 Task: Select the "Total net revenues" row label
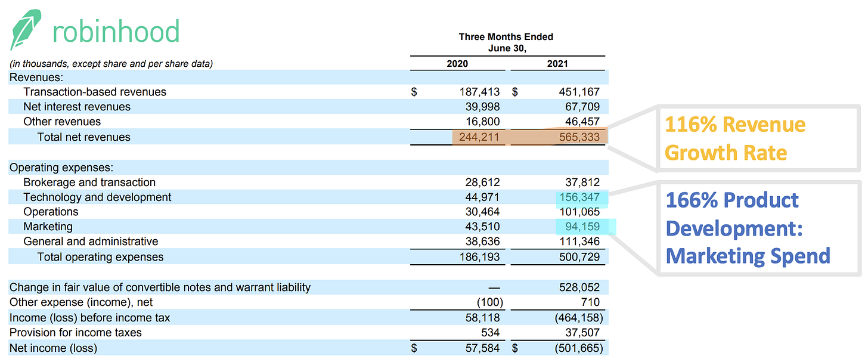[83, 137]
